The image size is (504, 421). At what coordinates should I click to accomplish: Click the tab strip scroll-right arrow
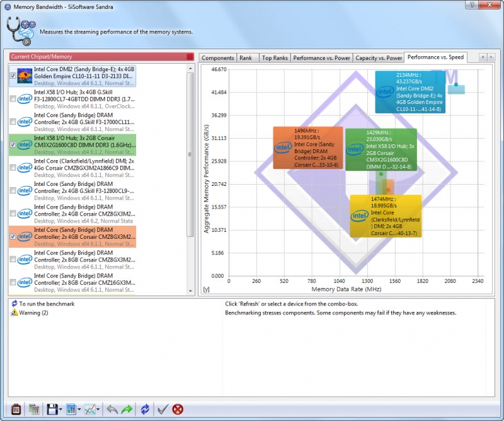[x=491, y=57]
